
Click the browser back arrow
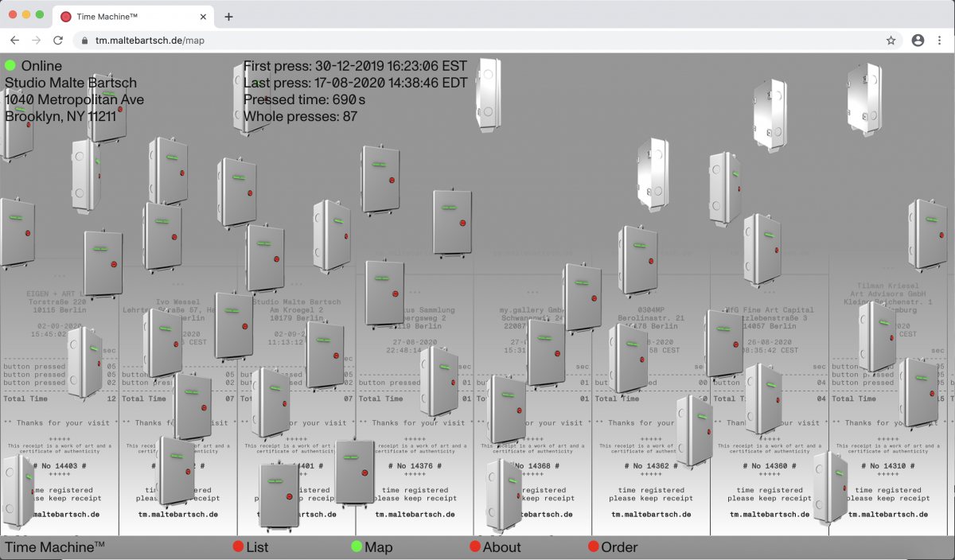coord(14,40)
